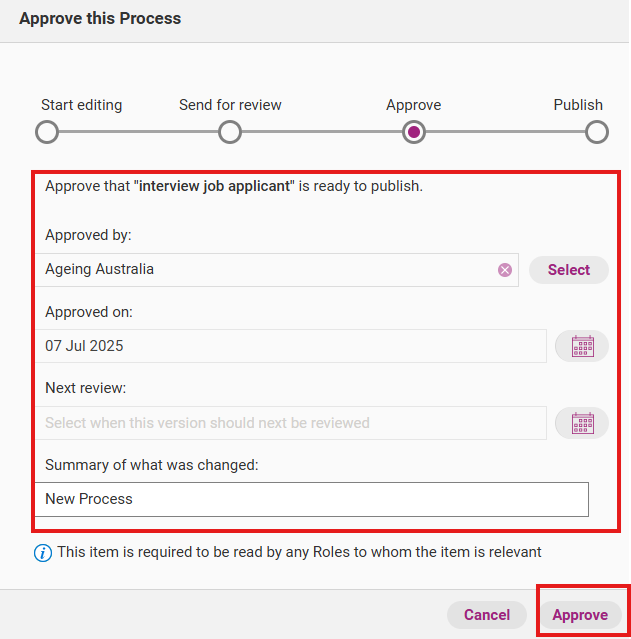
Task: Click the 07 Jul 2025 date field
Action: click(290, 347)
